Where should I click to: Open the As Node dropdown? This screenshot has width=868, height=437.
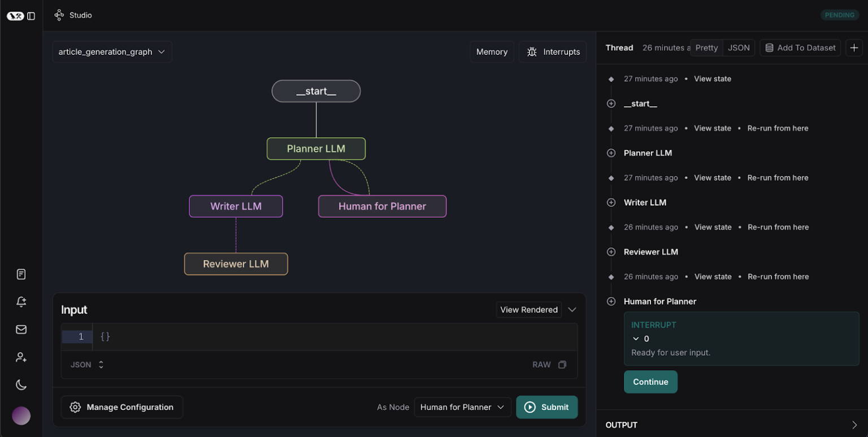click(462, 407)
